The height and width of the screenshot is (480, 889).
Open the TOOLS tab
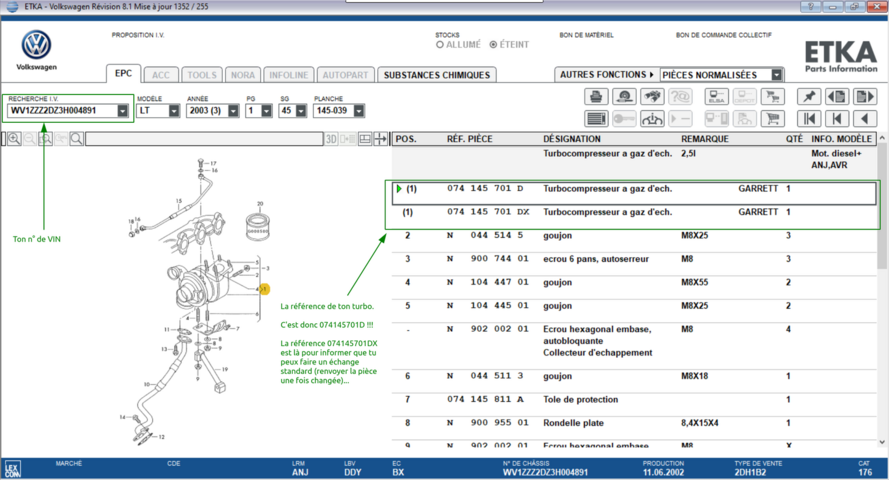pos(202,75)
